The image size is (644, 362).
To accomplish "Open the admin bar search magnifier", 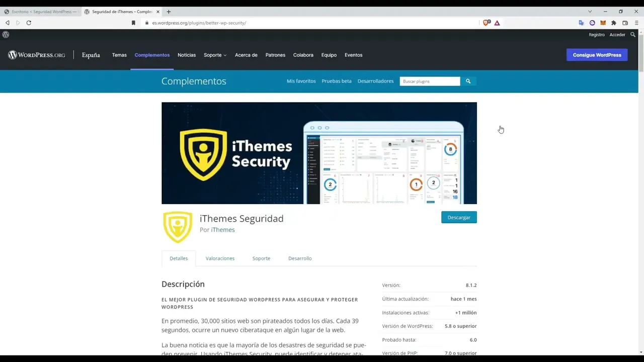I will point(633,35).
